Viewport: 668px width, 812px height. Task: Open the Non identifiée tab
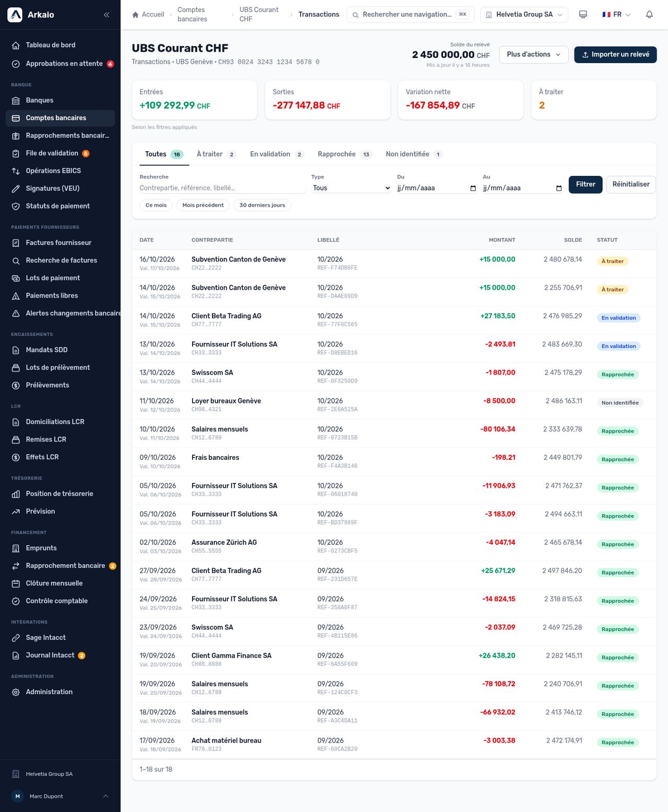point(414,154)
